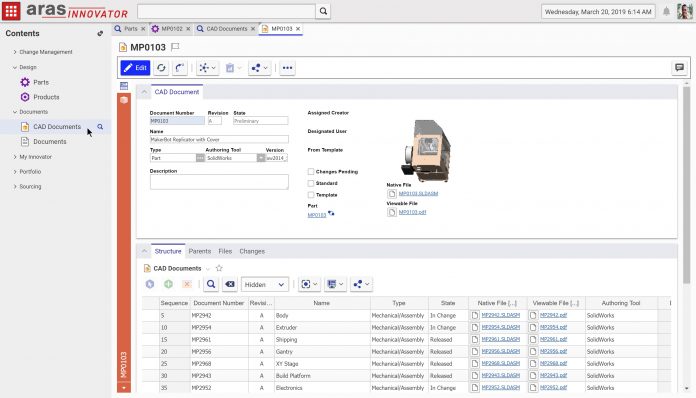
Task: Open the Aras main menu grid icon
Action: point(11,11)
